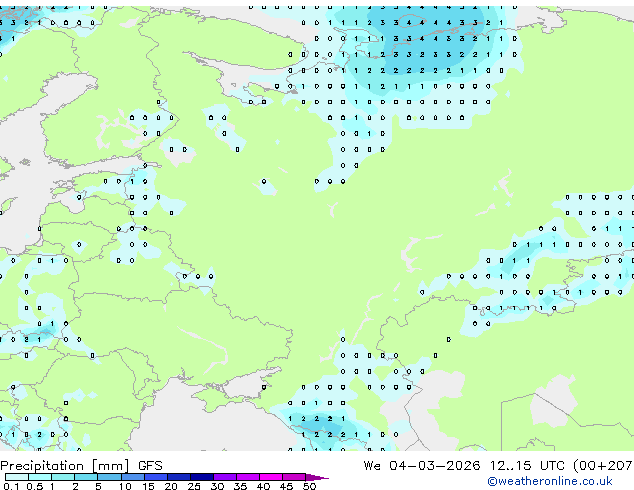Click the "25" legend scale label
Viewport: 634px width, 490px height.
(x=194, y=486)
